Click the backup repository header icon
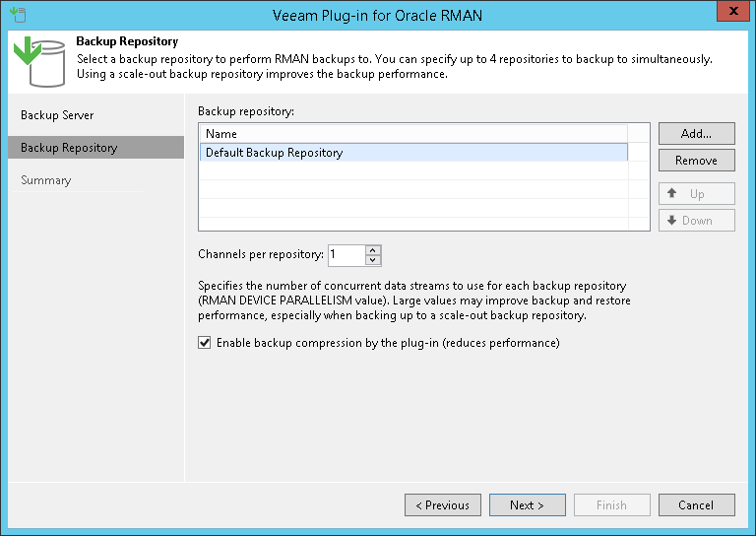Viewport: 756px width, 536px height. coord(39,62)
